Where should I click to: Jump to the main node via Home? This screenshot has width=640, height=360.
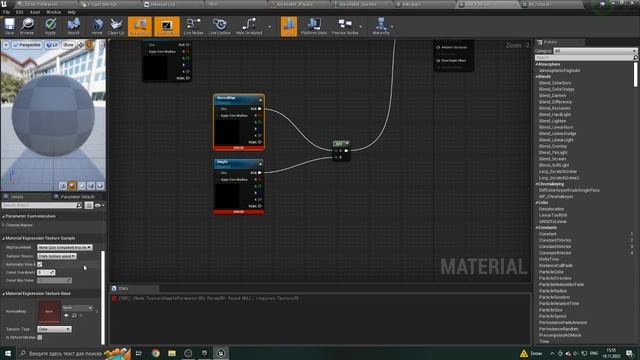97,26
